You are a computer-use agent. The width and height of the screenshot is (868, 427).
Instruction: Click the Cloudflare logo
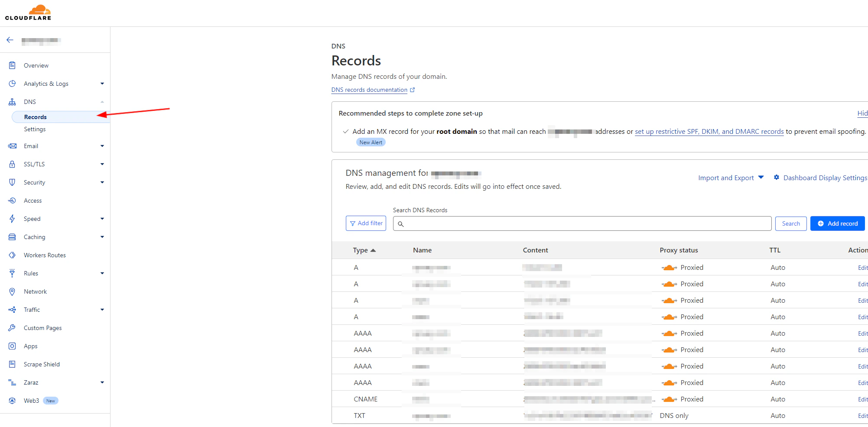point(28,12)
